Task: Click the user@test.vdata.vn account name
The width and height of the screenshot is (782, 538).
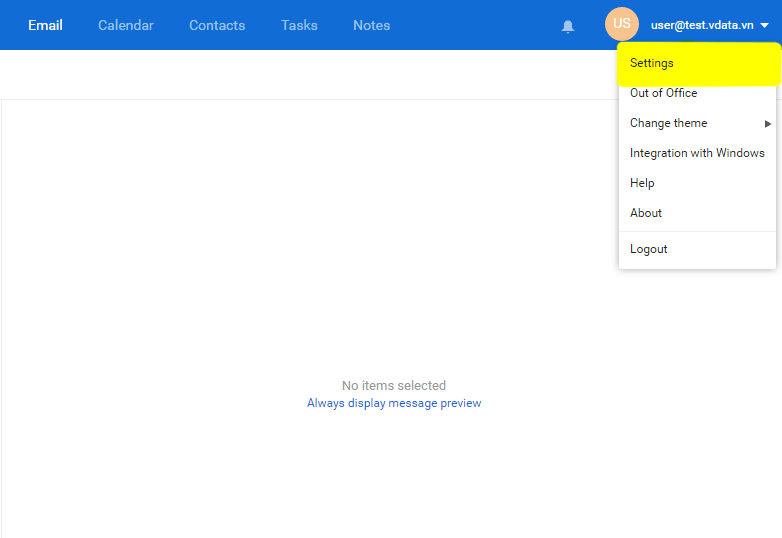Action: (x=701, y=25)
